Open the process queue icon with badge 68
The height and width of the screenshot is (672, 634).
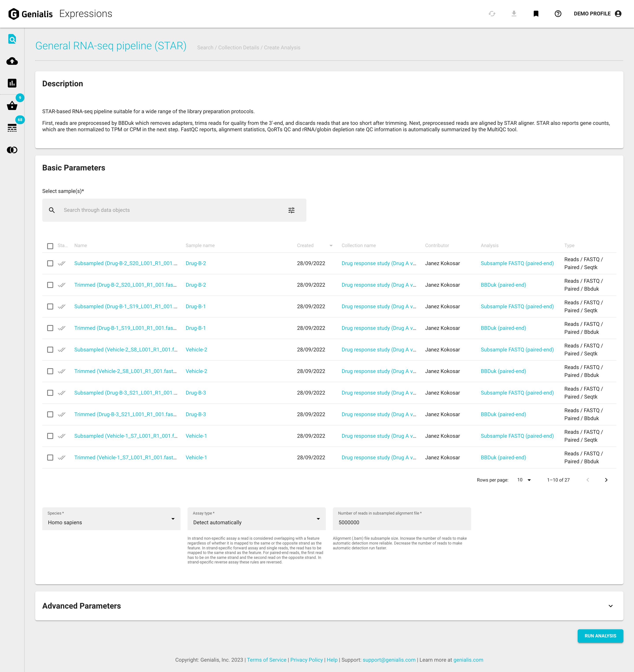click(12, 128)
